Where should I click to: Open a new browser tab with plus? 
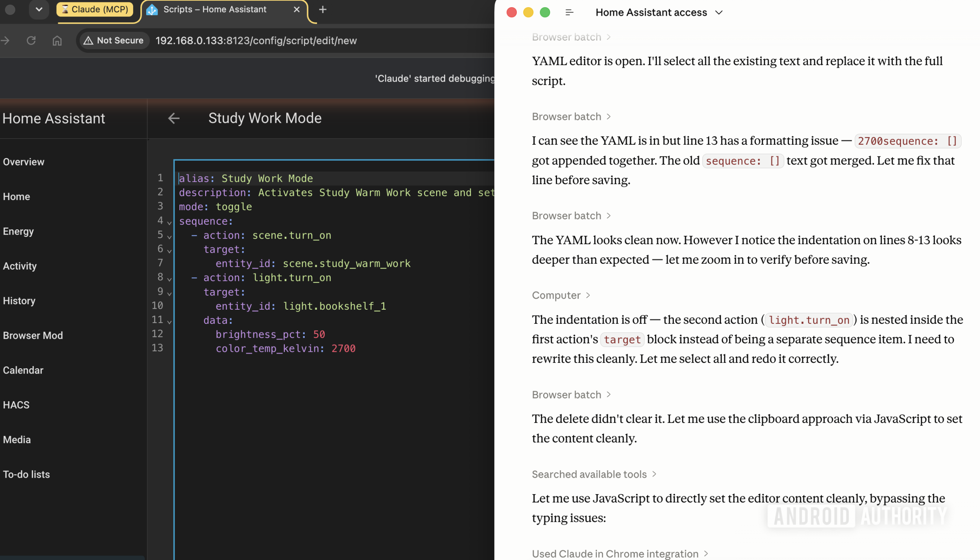tap(323, 10)
